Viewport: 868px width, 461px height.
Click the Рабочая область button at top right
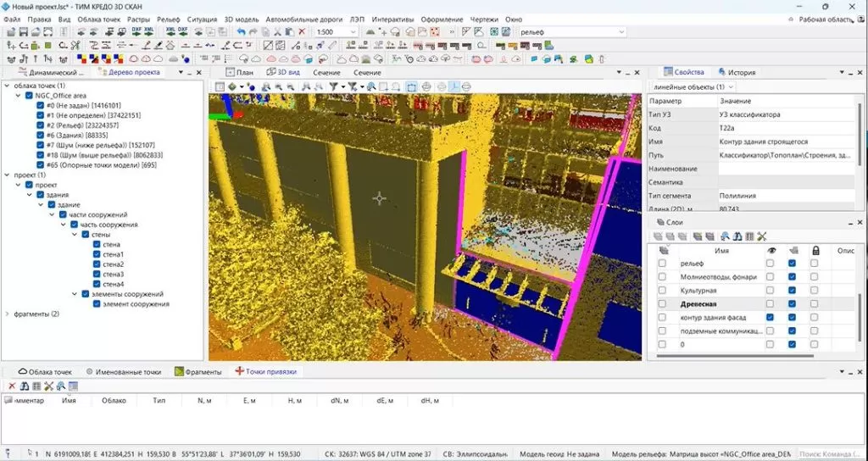(826, 19)
